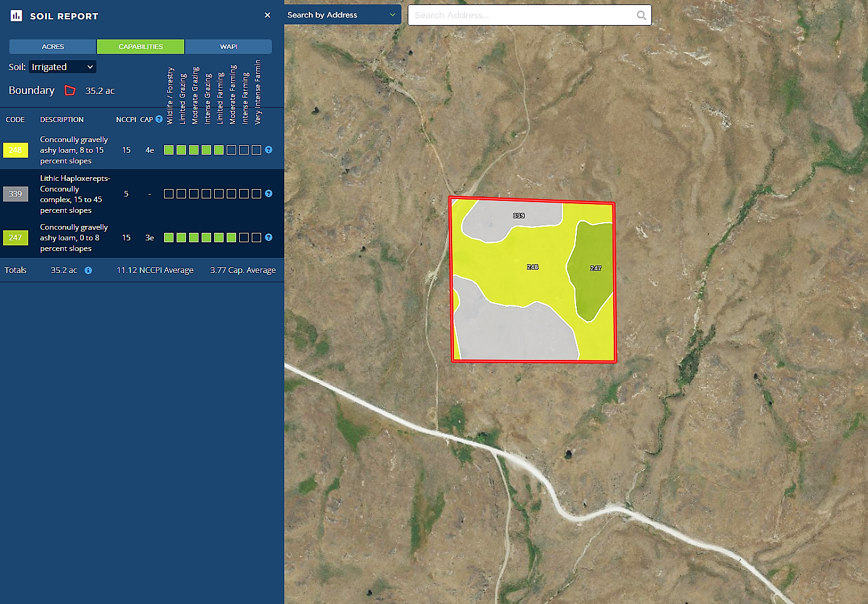Click the yellow 248 soil code swatch
Image resolution: width=868 pixels, height=604 pixels.
[16, 150]
